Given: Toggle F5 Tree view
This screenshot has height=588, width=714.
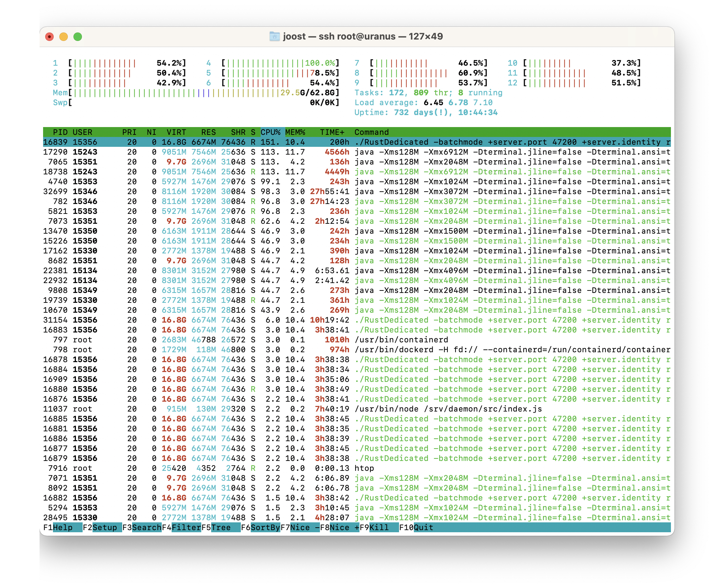Looking at the screenshot, I should pos(221,527).
